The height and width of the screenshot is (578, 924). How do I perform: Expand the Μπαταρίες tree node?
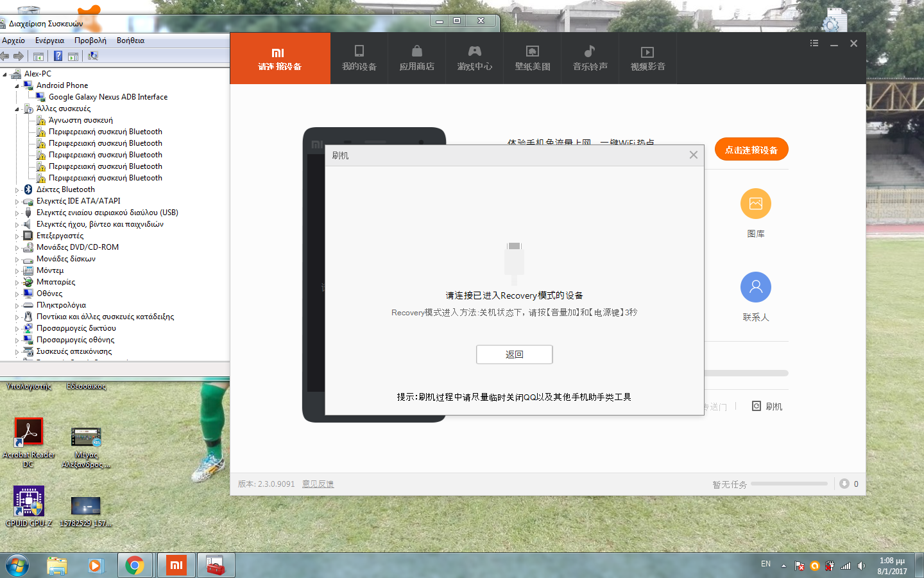pyautogui.click(x=17, y=283)
